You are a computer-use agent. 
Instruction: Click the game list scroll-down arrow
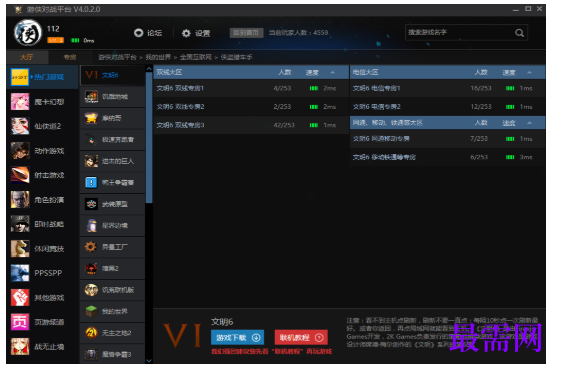(x=149, y=360)
